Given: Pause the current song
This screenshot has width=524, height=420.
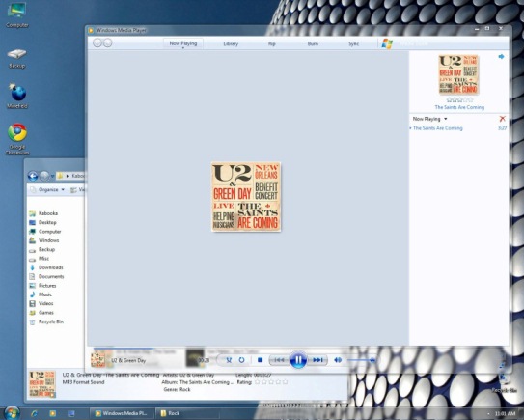Looking at the screenshot, I should pyautogui.click(x=298, y=360).
